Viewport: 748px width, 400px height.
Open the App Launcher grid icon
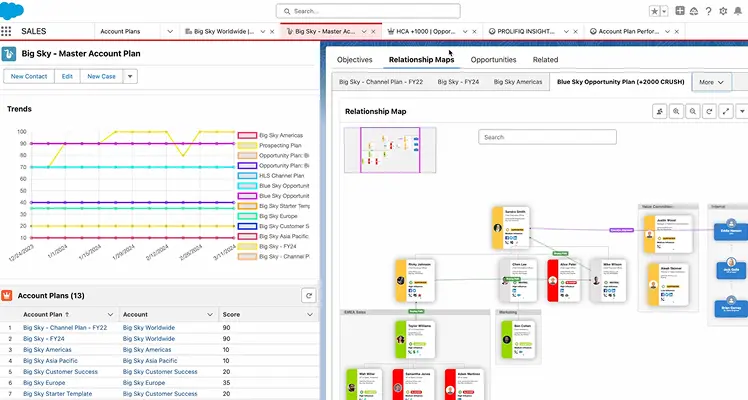click(x=6, y=31)
